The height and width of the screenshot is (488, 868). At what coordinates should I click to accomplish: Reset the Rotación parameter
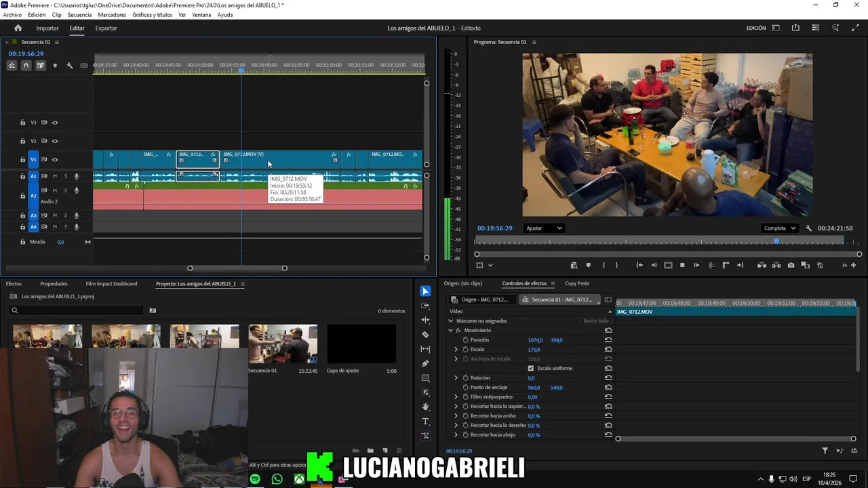[608, 378]
